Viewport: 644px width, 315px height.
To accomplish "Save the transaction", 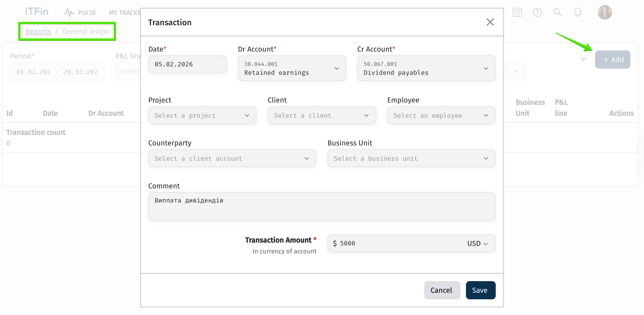I will [480, 290].
